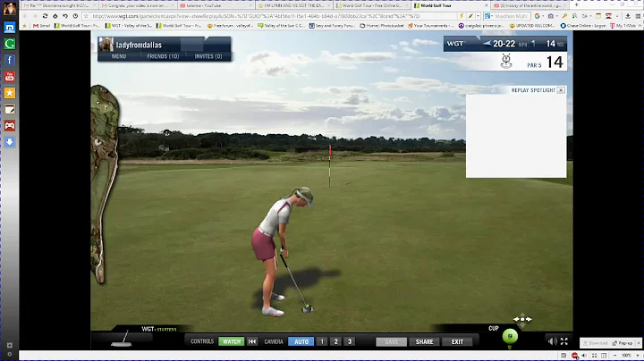Open the Chase Online bookmark

(x=583, y=25)
